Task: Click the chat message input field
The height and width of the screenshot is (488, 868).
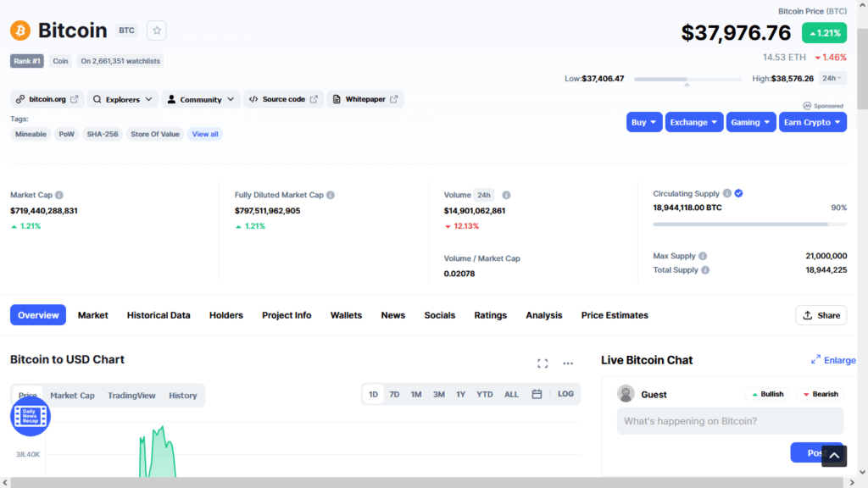Action: (730, 421)
